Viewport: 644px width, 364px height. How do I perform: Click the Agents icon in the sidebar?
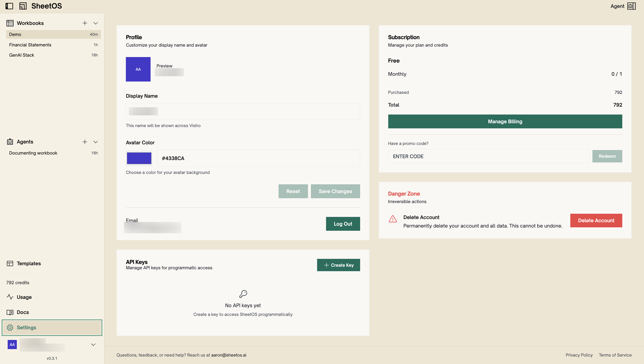(10, 142)
